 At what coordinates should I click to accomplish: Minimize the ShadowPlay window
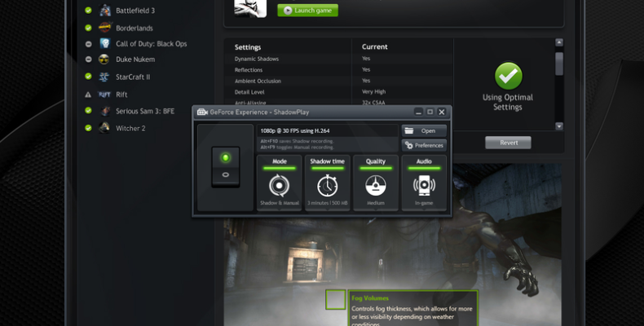pos(418,112)
